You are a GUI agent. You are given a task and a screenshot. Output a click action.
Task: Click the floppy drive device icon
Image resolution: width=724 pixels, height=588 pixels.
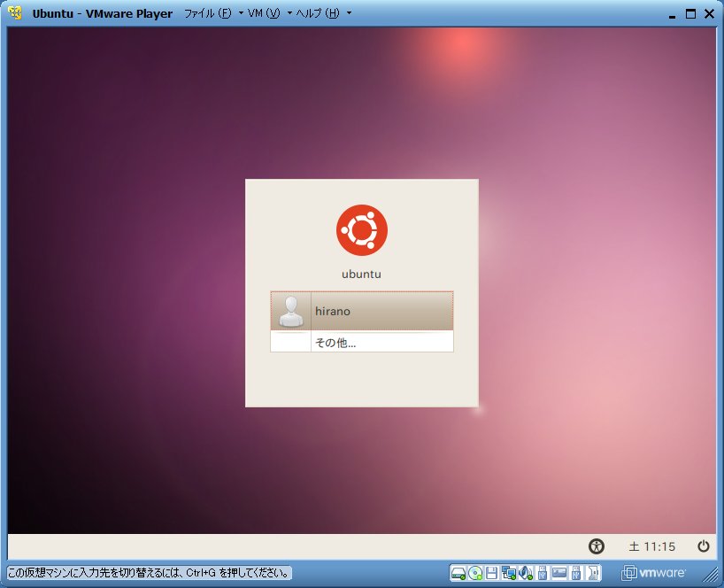(492, 573)
